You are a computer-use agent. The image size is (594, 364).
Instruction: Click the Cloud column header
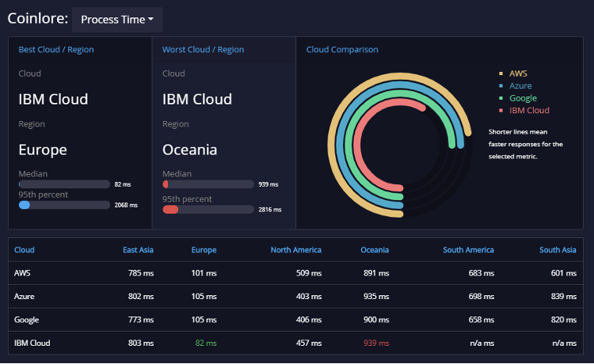click(25, 250)
